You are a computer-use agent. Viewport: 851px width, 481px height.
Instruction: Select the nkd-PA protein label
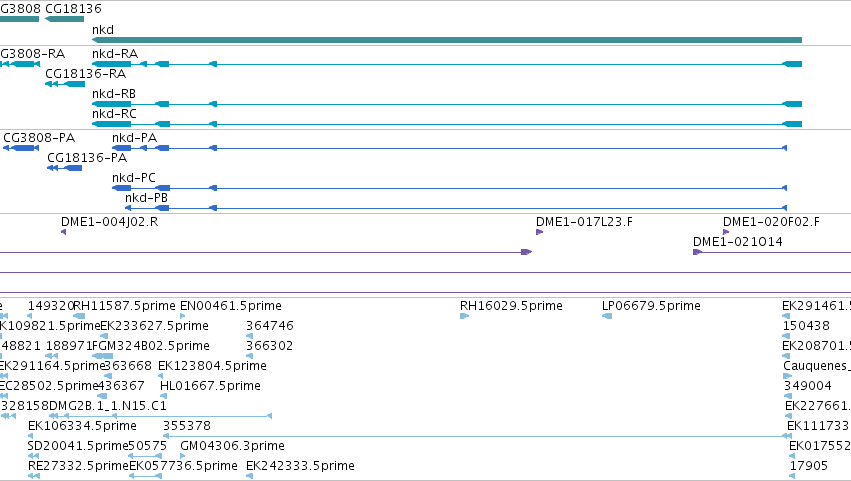coord(135,138)
